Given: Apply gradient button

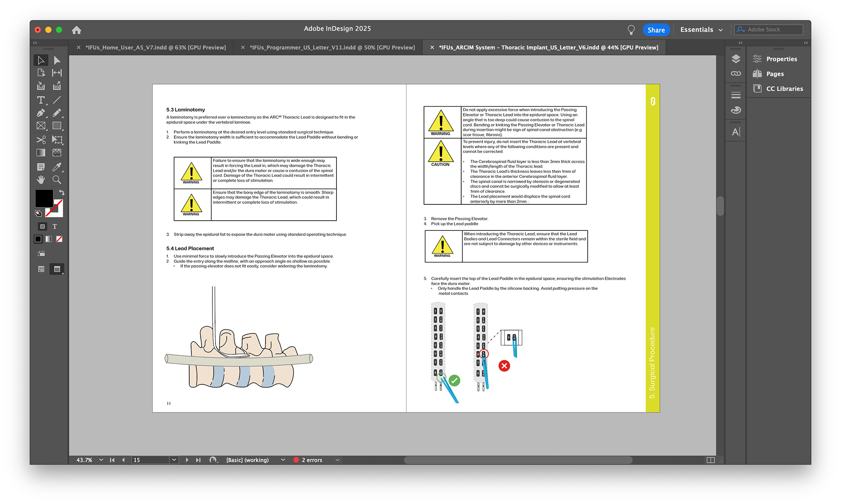Looking at the screenshot, I should click(49, 239).
